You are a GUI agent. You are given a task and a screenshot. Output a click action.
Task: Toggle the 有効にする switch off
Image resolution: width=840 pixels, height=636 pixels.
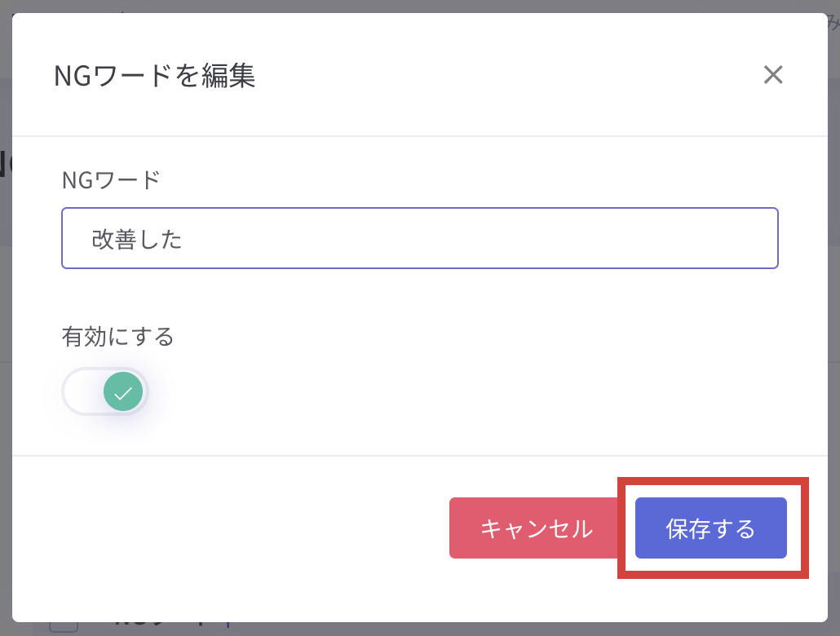(x=105, y=391)
